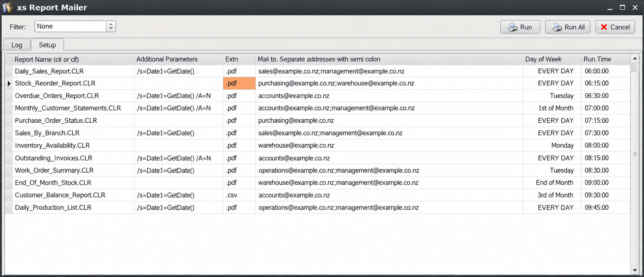Screen dimensions: 644x277
Task: Sort by Report Name column header
Action: (73, 59)
